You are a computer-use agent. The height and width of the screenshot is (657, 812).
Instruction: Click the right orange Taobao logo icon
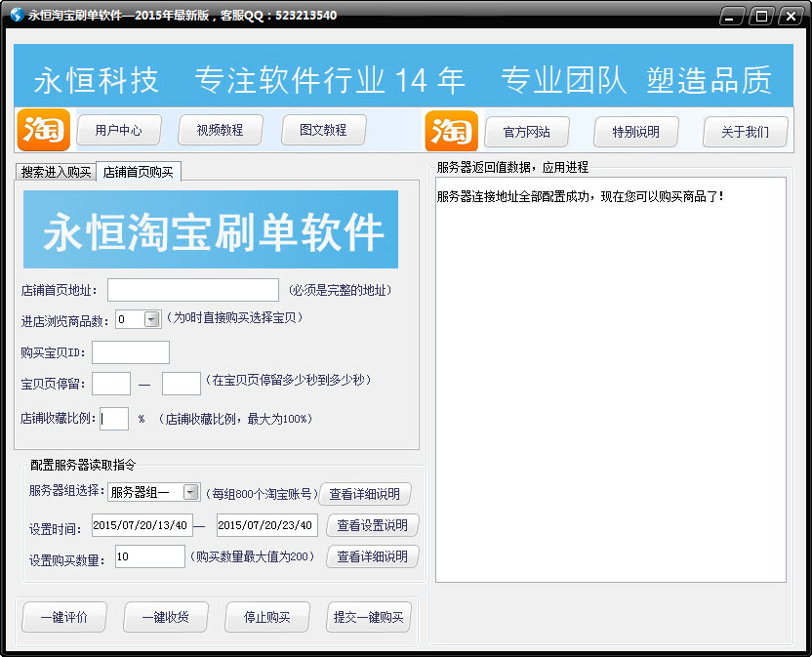[452, 131]
